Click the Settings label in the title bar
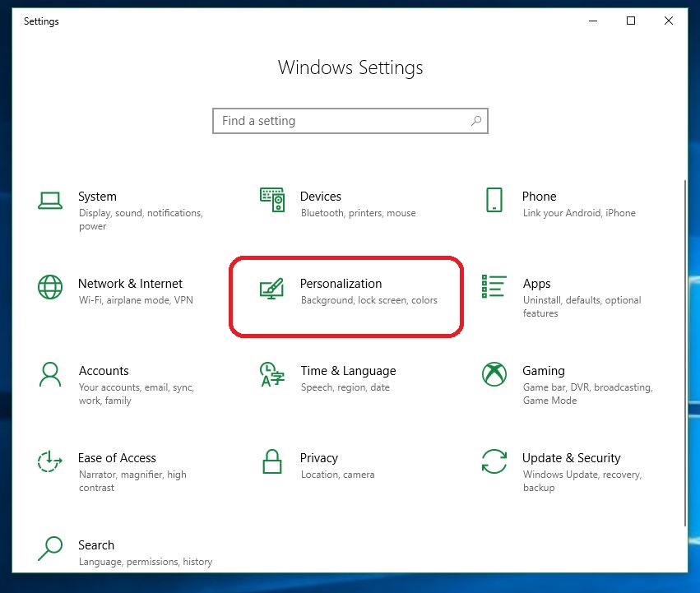700x593 pixels. (x=41, y=21)
